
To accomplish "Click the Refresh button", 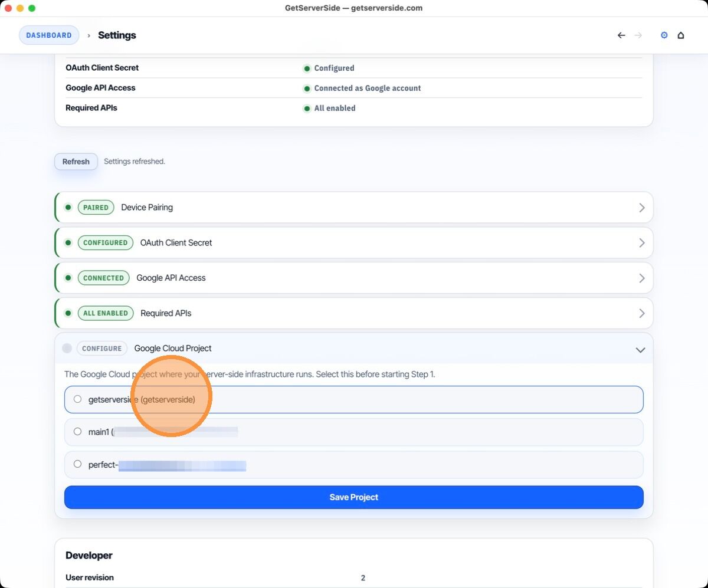I will click(76, 162).
